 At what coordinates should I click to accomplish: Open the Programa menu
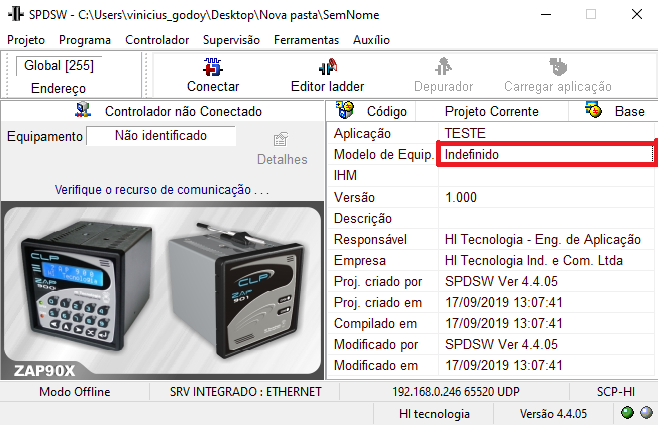(85, 40)
